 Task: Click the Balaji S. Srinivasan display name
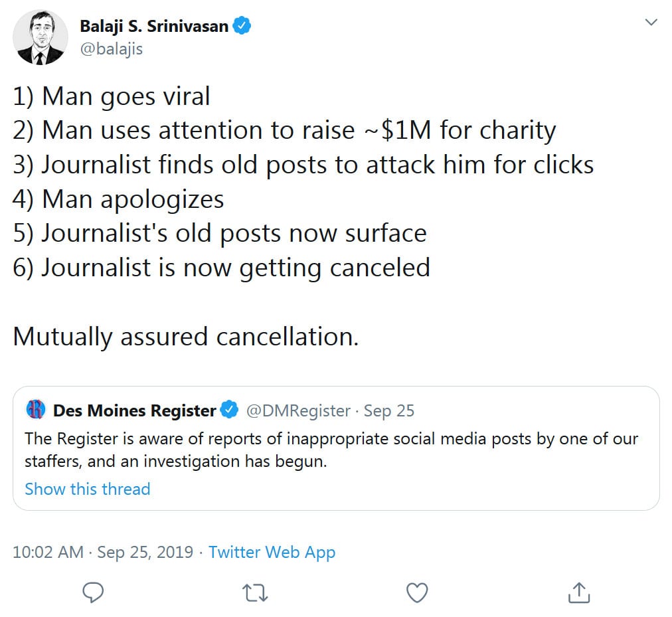(154, 27)
